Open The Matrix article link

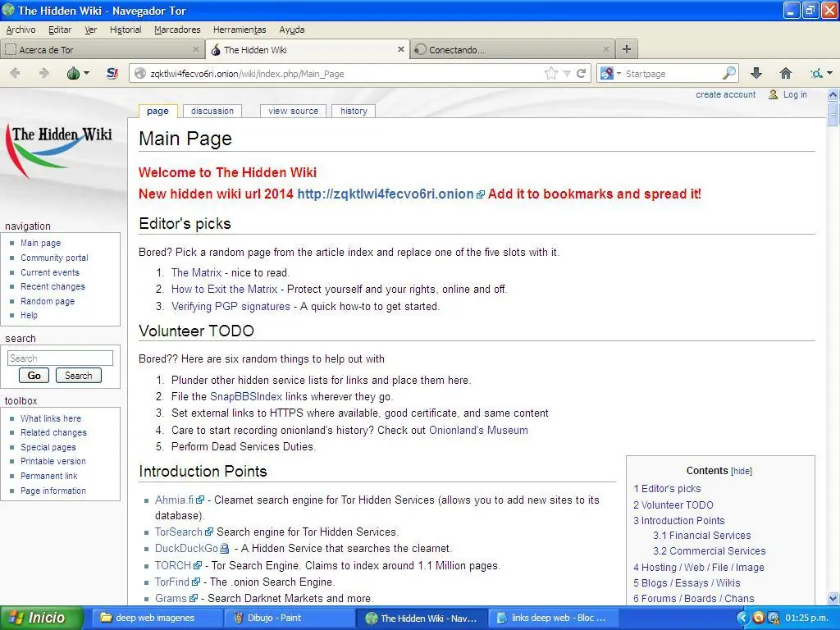[196, 272]
